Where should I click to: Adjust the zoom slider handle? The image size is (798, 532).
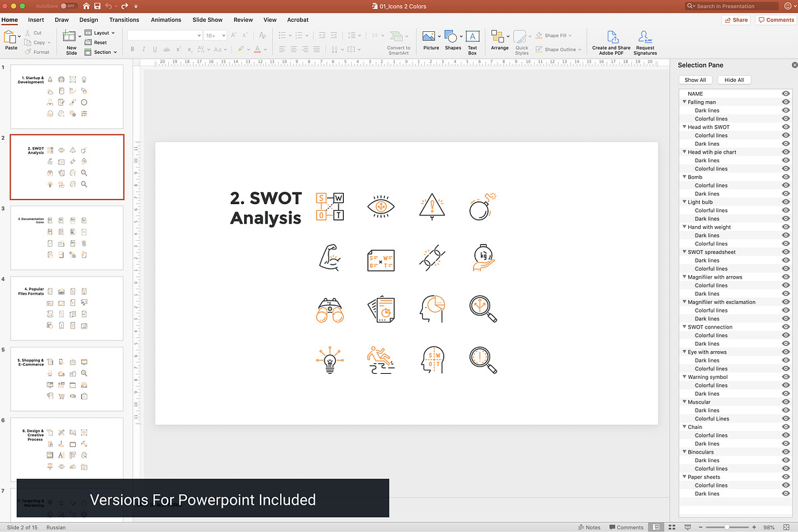(x=726, y=527)
